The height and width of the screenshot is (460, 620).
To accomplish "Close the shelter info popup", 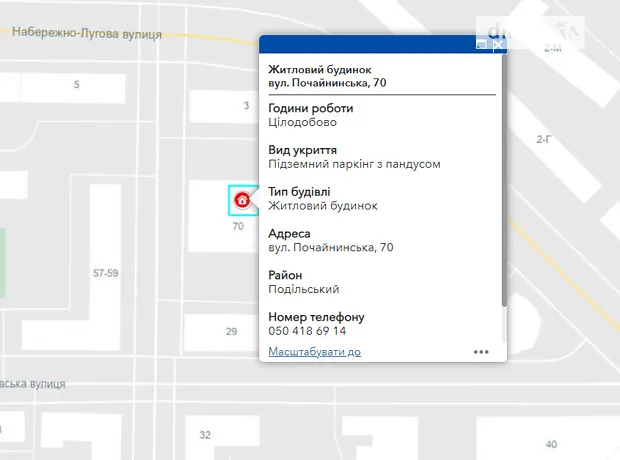I will point(498,44).
